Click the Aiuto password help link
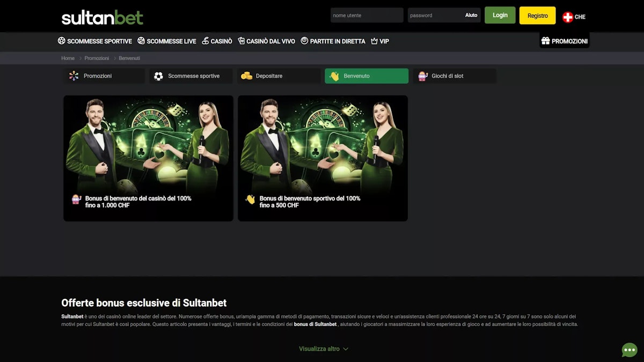The width and height of the screenshot is (644, 362). (471, 15)
